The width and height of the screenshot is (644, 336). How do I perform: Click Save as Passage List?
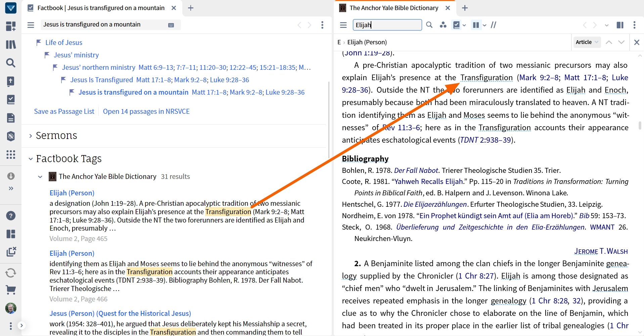coord(64,111)
